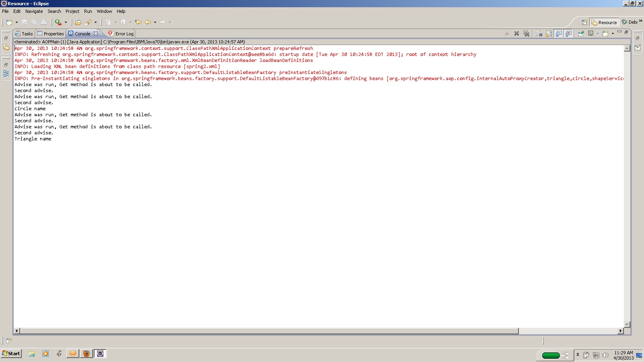The height and width of the screenshot is (362, 644).
Task: Click the Windows Start button
Action: click(x=11, y=354)
